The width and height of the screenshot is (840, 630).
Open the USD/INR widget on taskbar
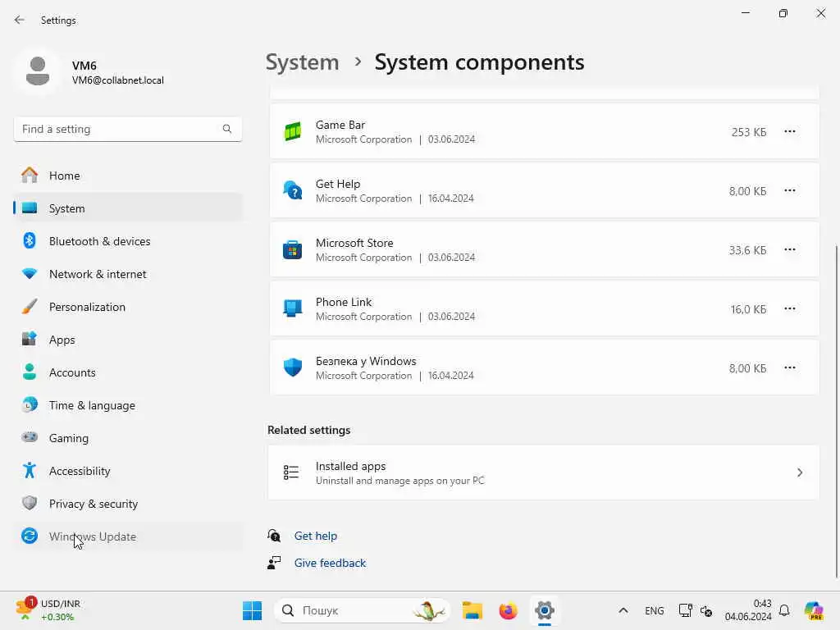pos(48,610)
